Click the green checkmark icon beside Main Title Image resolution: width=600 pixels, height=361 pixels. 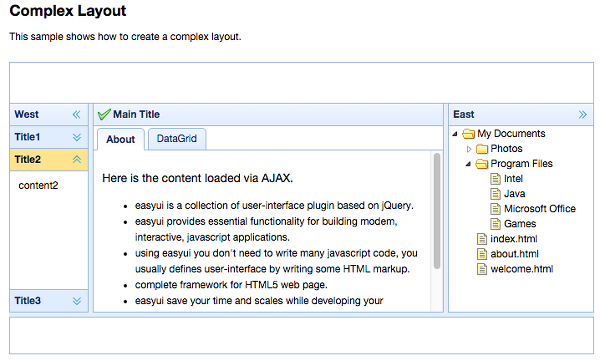(104, 114)
